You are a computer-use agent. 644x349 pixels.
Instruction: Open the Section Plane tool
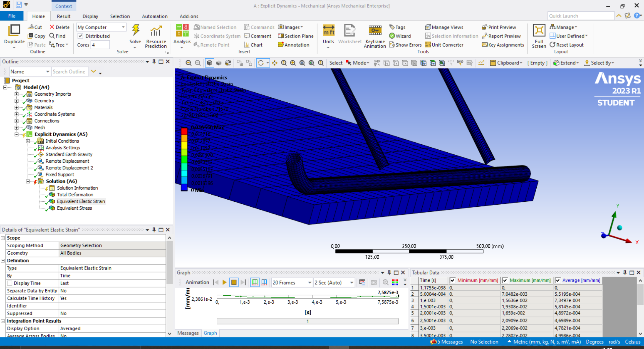296,36
